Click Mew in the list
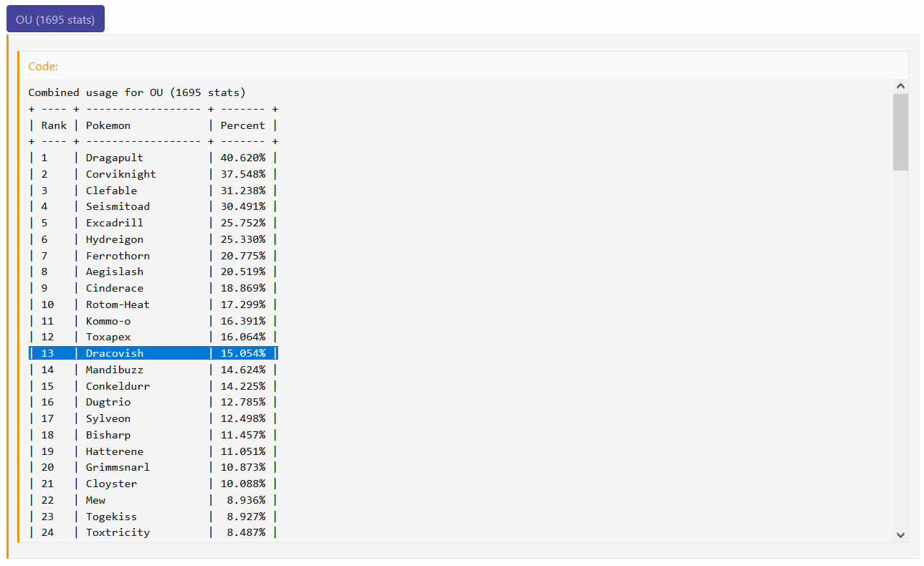Viewport: 924px width, 566px height. click(x=95, y=500)
